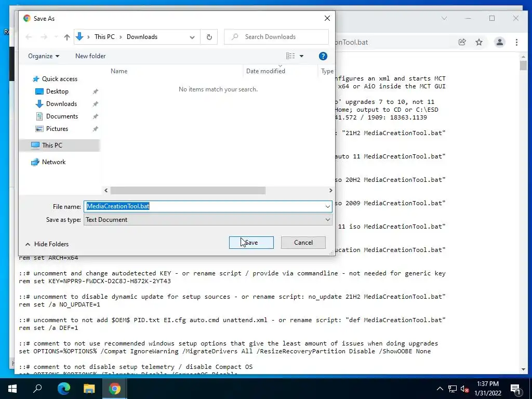Sort by Name column

[119, 71]
